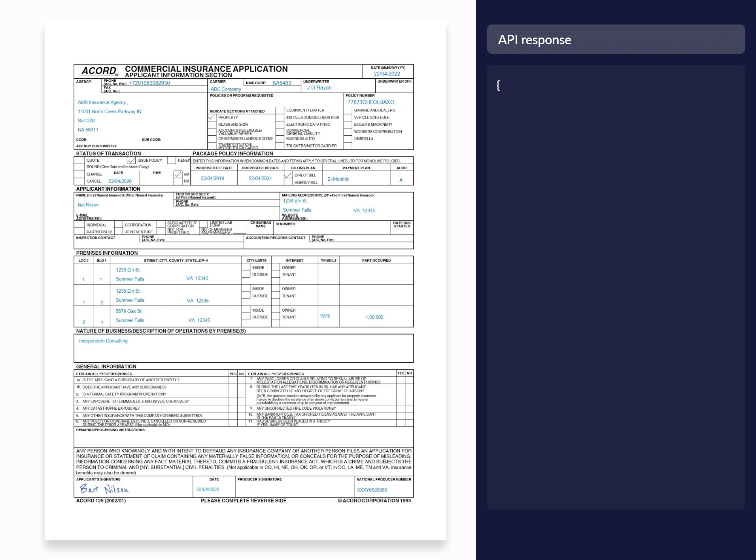Select part occupied value 1,00,000
This screenshot has width=756, height=560.
374,317
